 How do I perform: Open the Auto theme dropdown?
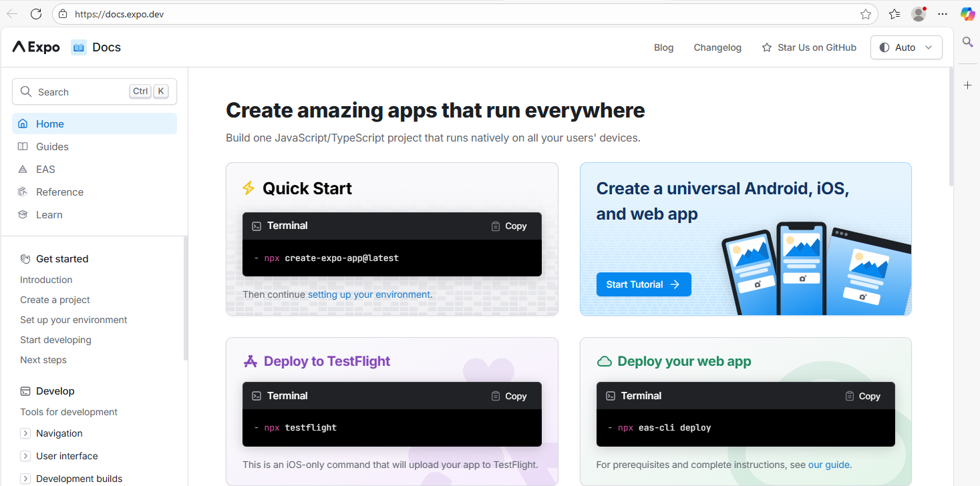point(906,47)
